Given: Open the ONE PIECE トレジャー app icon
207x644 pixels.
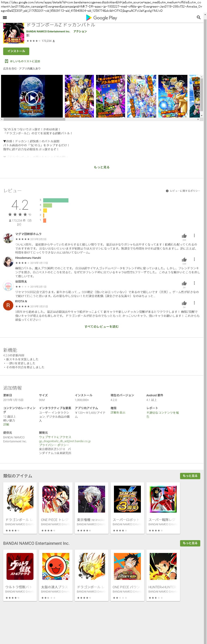Looking at the screenshot, I should (56, 499).
